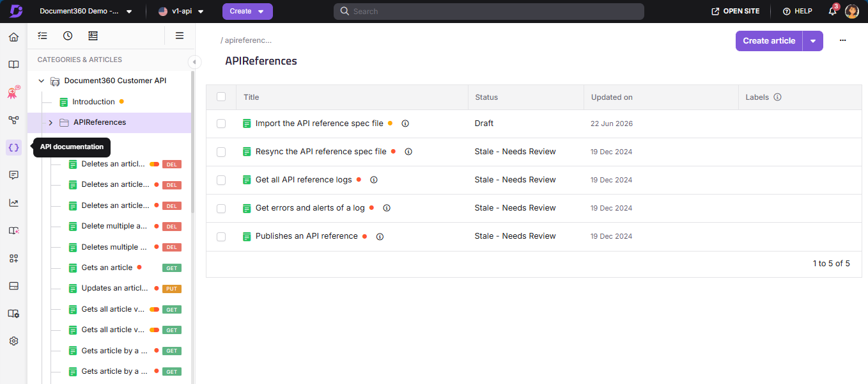
Task: Open the Settings gear icon
Action: [13, 341]
